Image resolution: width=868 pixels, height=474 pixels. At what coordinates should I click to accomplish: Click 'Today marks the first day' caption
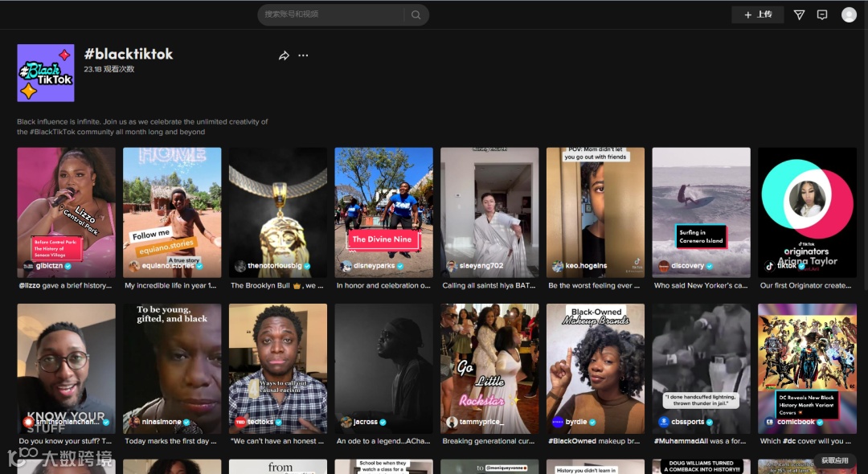point(170,441)
